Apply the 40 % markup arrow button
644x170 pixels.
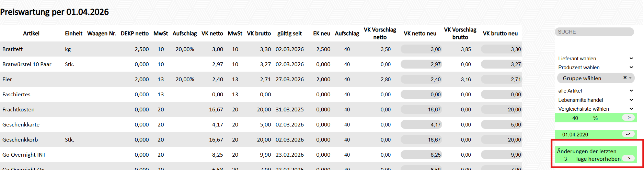(628, 118)
